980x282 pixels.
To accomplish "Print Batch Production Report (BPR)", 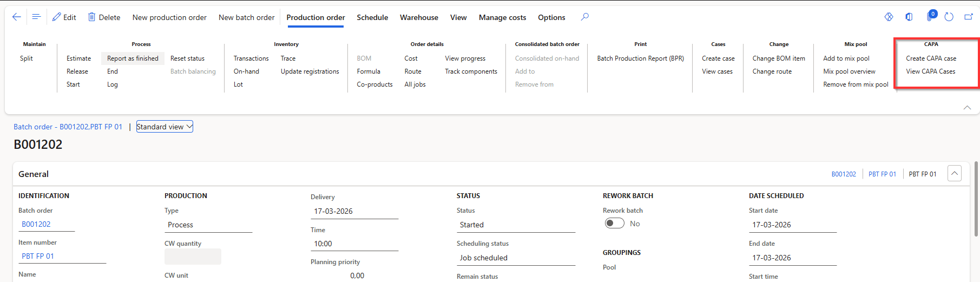I will (640, 58).
